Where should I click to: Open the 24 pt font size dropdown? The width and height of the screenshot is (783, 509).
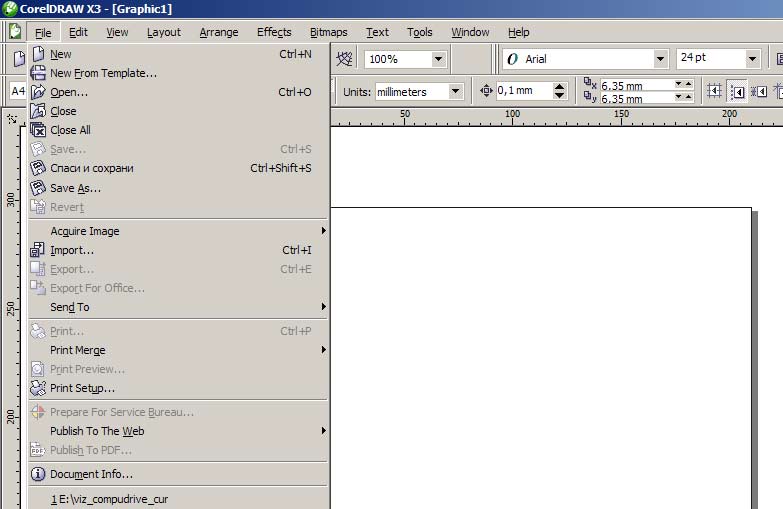click(753, 59)
